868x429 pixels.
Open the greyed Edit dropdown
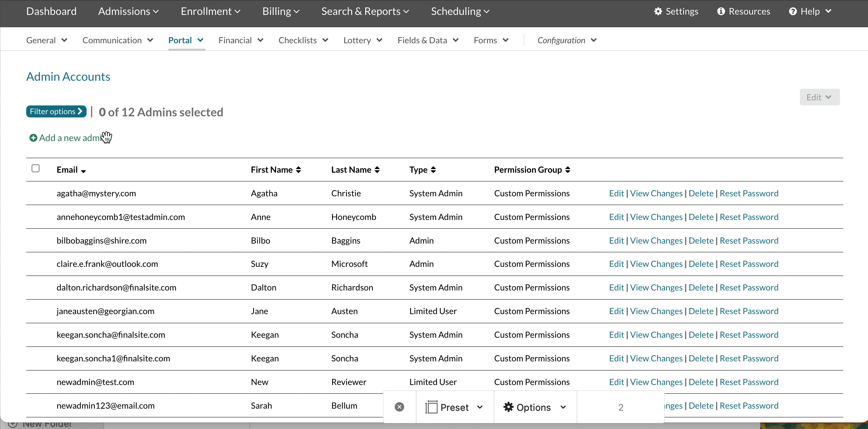(819, 97)
